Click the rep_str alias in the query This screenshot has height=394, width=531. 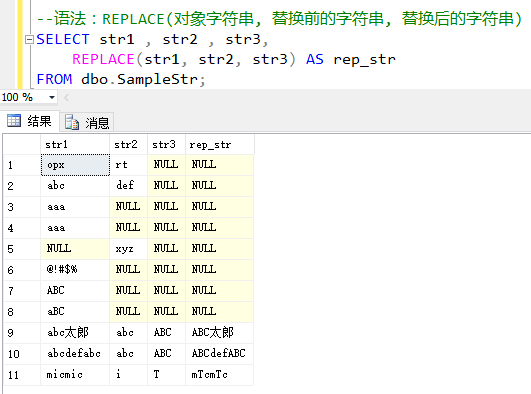coord(364,60)
